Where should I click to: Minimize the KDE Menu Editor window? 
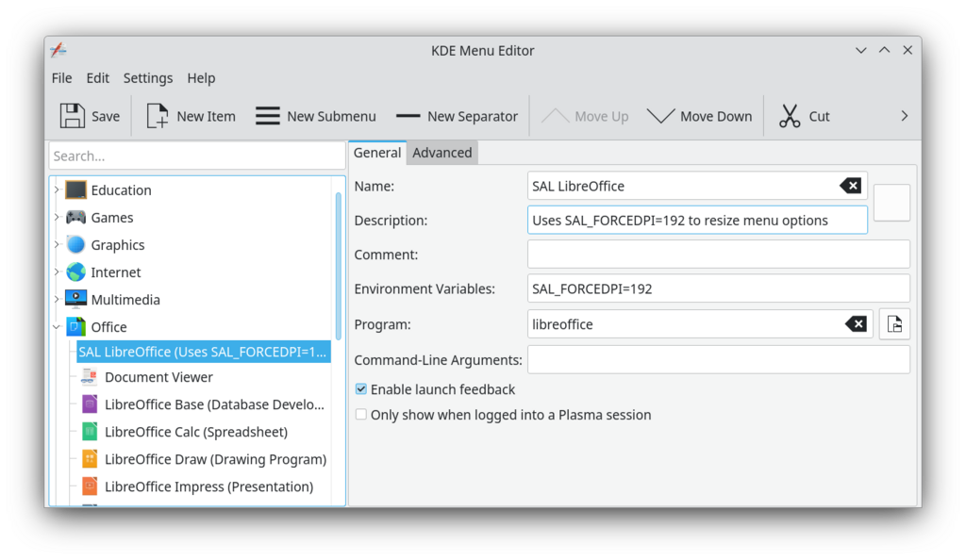tap(860, 51)
